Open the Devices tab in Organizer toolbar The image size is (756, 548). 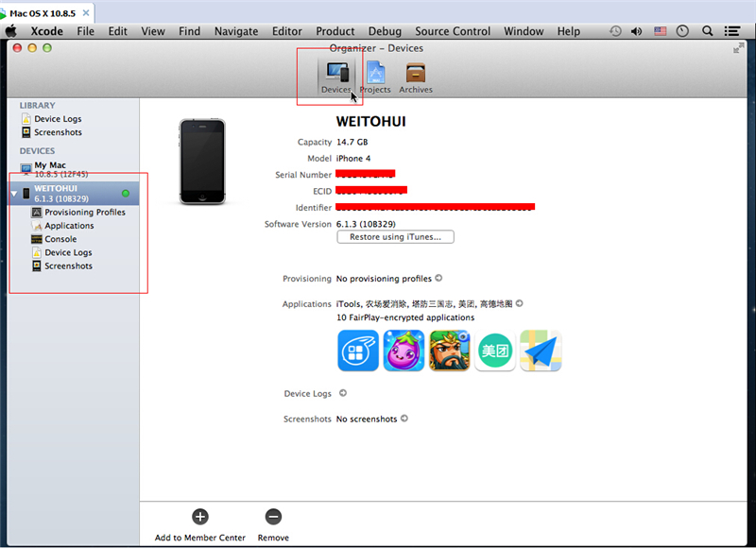(336, 77)
